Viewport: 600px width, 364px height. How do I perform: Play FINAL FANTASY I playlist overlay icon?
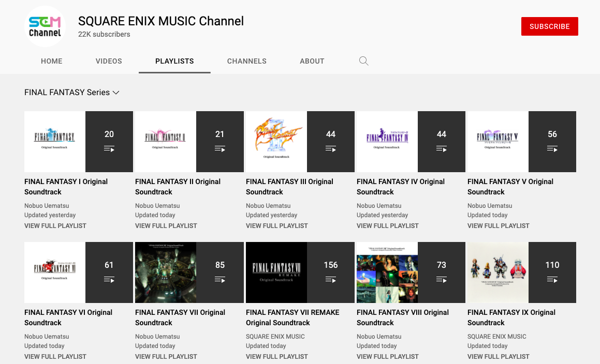point(109,149)
